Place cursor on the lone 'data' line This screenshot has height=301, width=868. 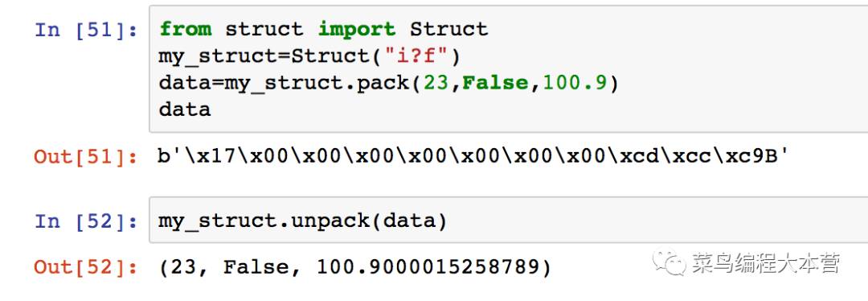(x=185, y=109)
